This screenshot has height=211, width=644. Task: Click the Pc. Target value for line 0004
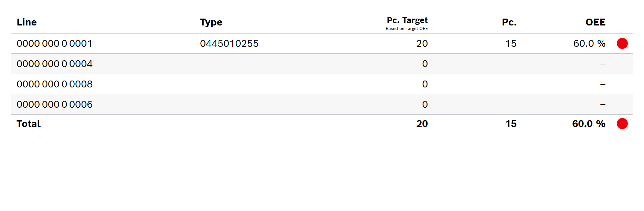425,64
